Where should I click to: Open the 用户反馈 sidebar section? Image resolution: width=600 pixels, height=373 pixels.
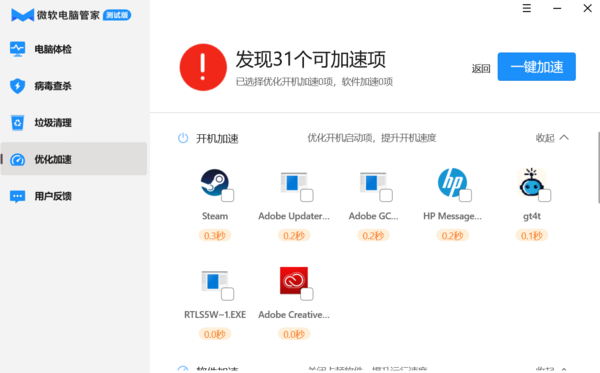73,196
